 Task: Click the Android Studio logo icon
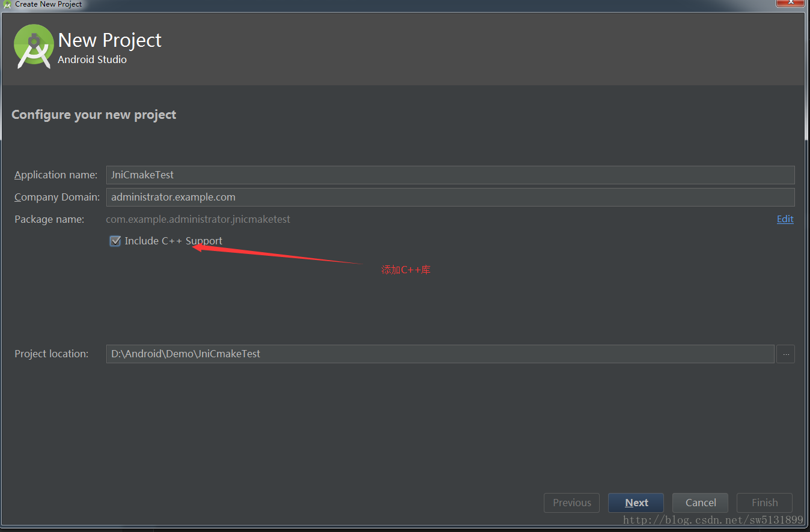[34, 46]
